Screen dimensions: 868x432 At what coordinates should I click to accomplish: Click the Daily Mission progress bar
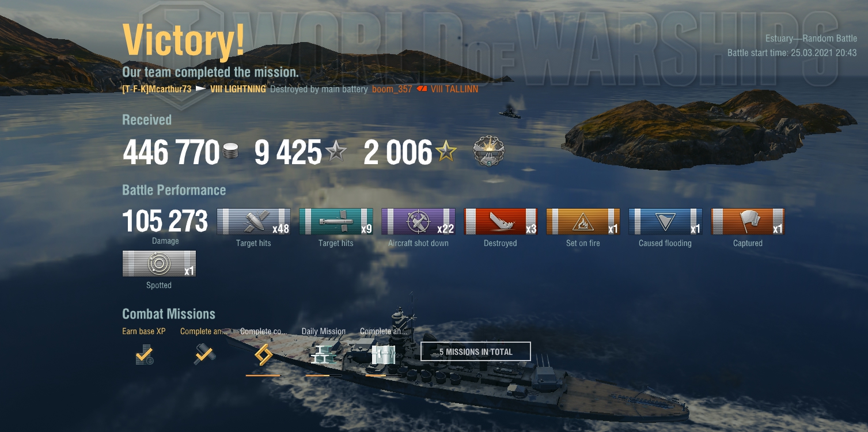tap(324, 376)
